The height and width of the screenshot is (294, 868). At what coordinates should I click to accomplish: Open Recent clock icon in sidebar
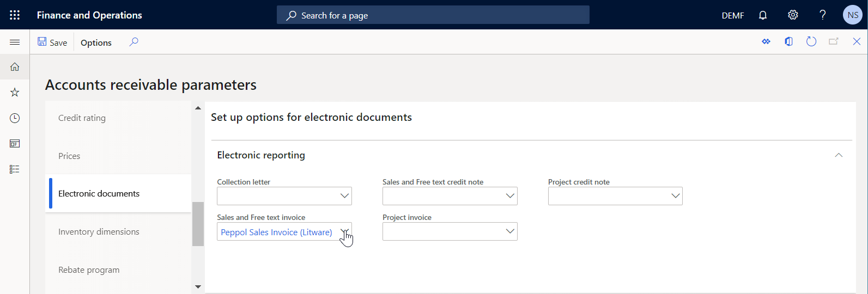(x=15, y=118)
